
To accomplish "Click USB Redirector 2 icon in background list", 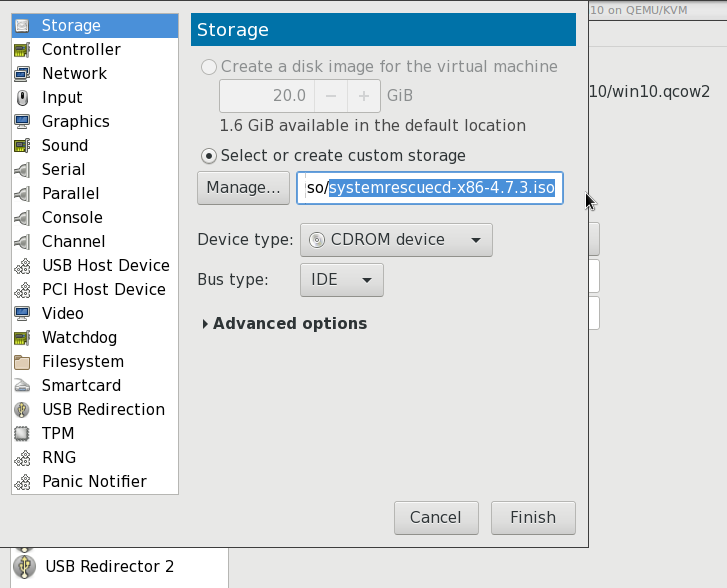I will [x=23, y=567].
